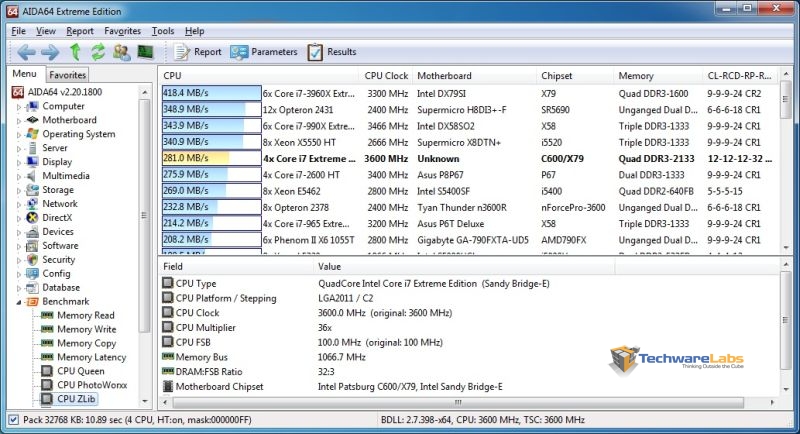This screenshot has width=800, height=434.
Task: Expand the Network tree node
Action: [19, 204]
